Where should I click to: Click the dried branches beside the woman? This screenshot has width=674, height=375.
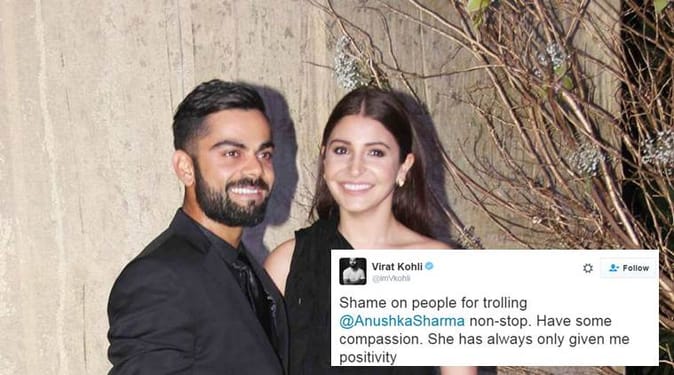tap(537, 129)
